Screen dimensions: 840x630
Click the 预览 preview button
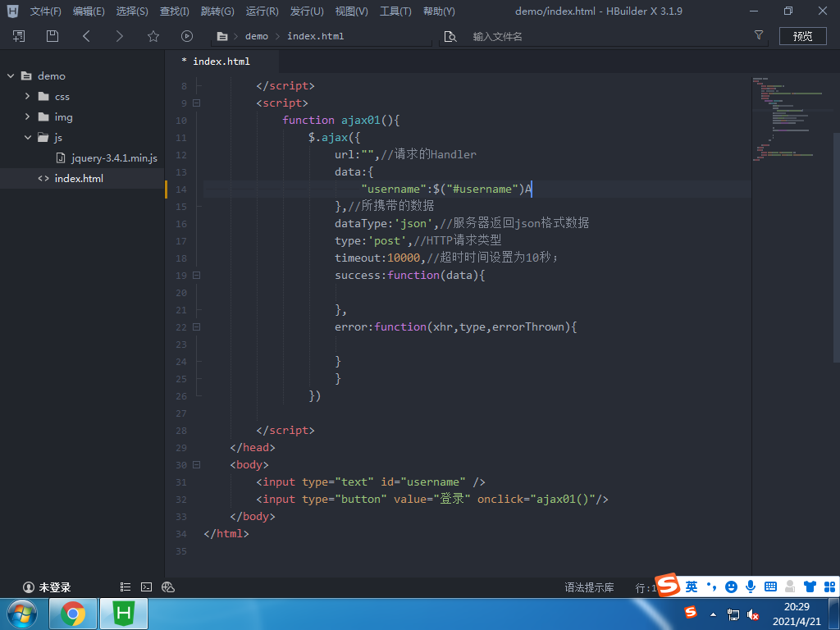802,36
